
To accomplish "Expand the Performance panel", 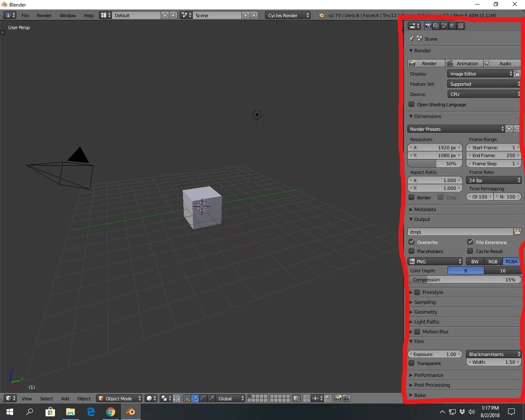I will point(429,375).
